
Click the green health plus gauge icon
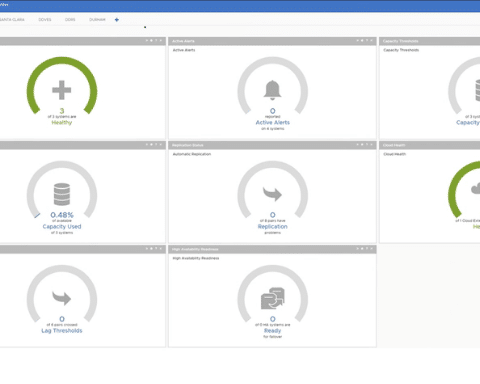pos(62,90)
